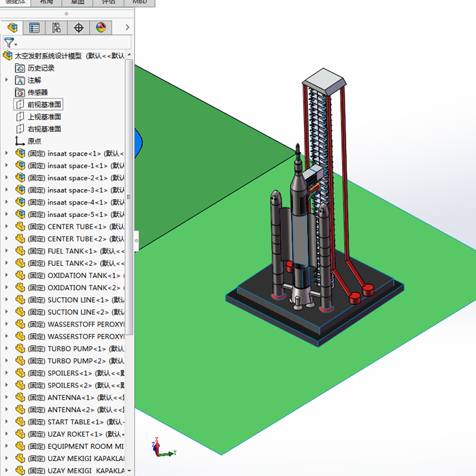Open the FeatureManager design tree tab

pos(12,28)
